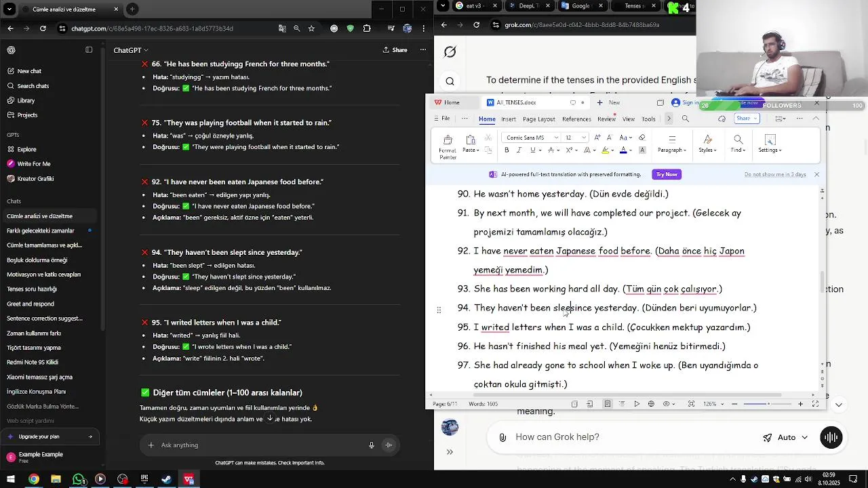
Task: Toggle bold formatting in WPS Writer
Action: point(507,150)
